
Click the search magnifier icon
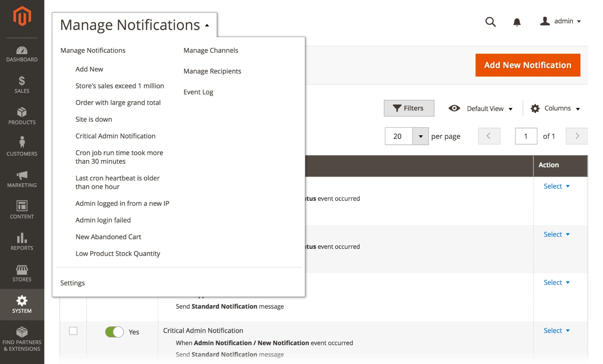pyautogui.click(x=490, y=22)
